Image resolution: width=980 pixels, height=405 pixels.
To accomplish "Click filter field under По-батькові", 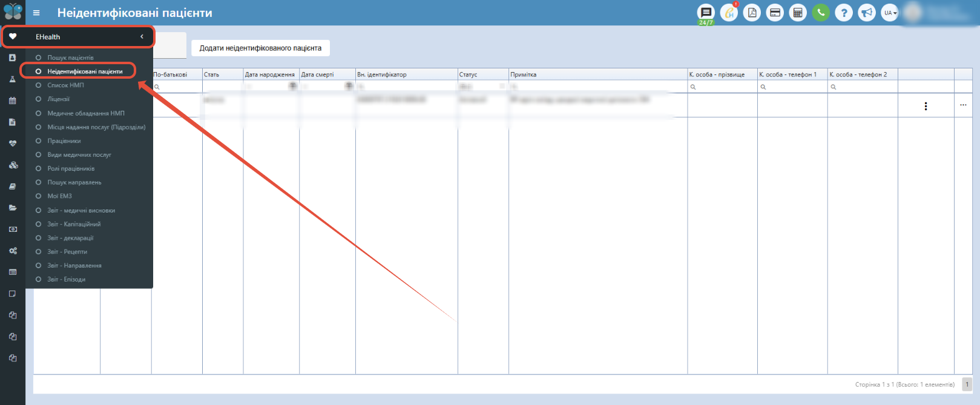I will (177, 87).
